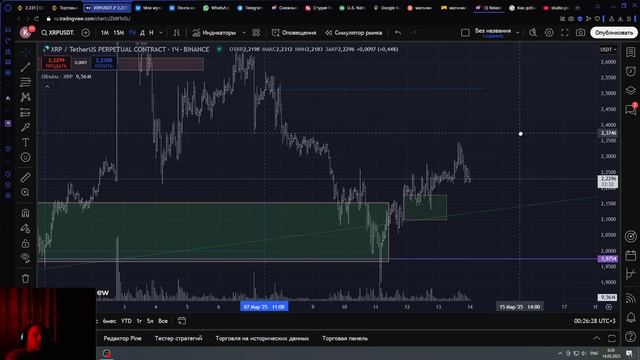
Task: Open Оповещения alerts creation
Action: (294, 33)
